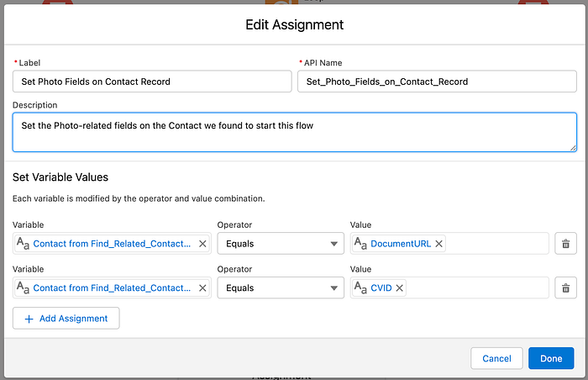This screenshot has width=588, height=380.
Task: Clear the second row's Contact variable pill
Action: (202, 288)
